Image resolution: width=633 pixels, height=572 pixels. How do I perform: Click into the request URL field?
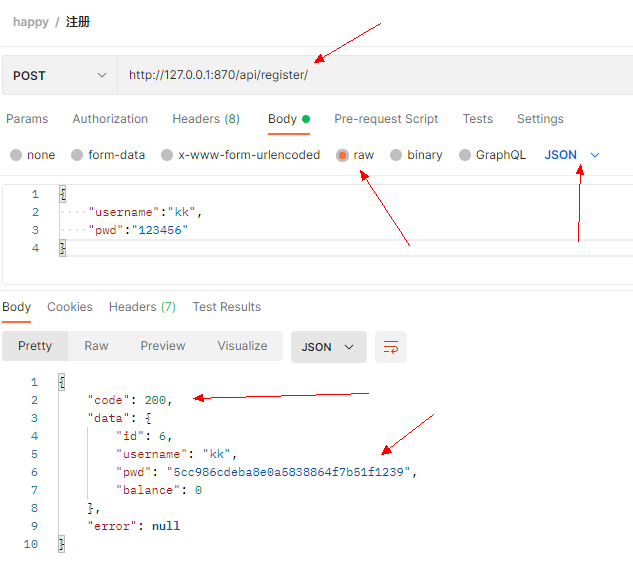[x=375, y=75]
